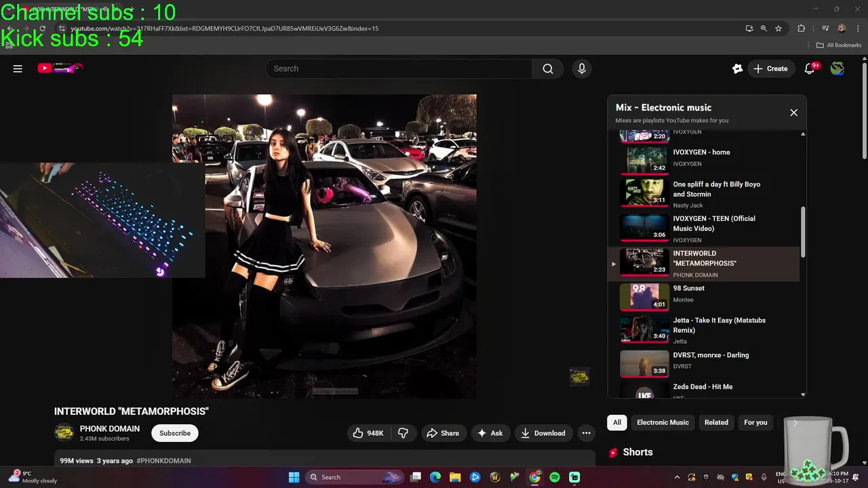
Task: Like the video showing 948K
Action: click(x=368, y=433)
